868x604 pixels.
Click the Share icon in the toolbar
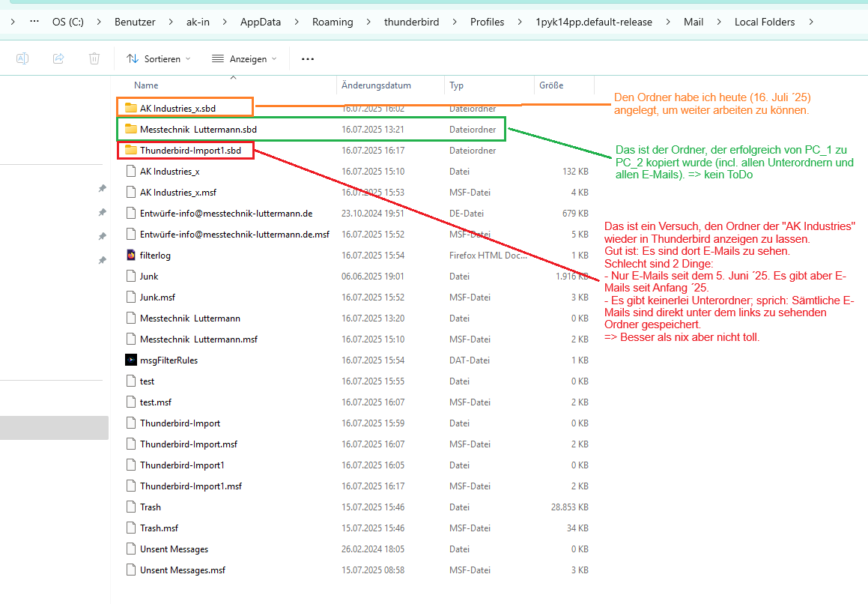(58, 58)
